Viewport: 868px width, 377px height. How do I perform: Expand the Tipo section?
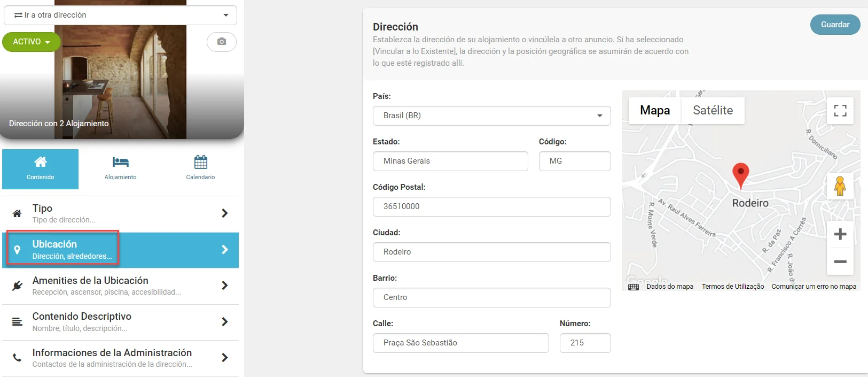120,213
